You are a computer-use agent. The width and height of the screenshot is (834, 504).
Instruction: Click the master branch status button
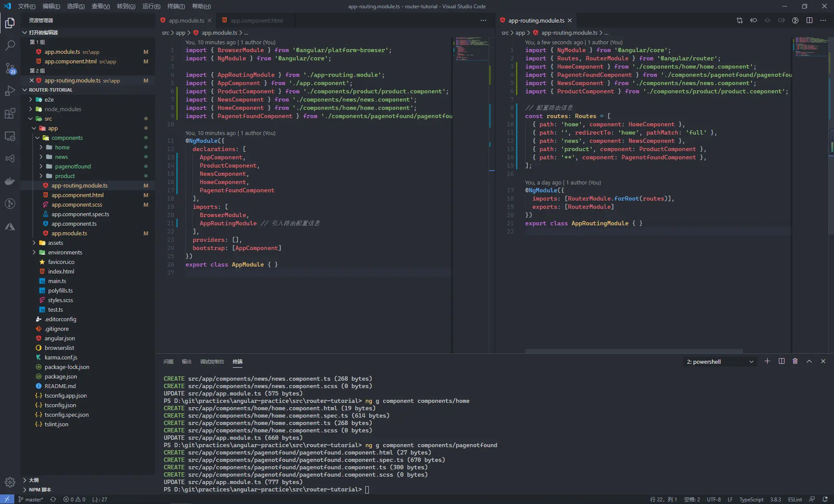tap(30, 499)
